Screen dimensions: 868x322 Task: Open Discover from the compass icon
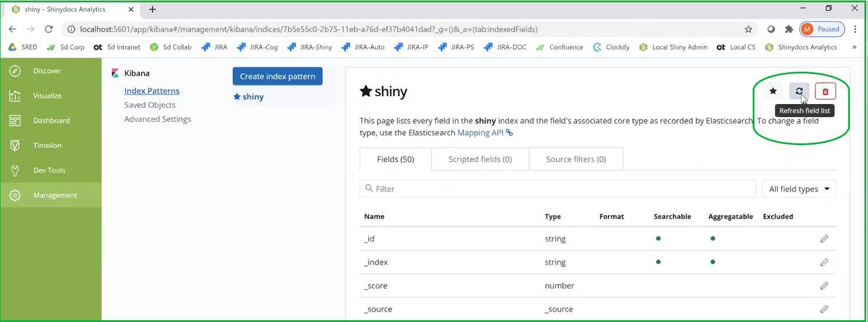15,71
